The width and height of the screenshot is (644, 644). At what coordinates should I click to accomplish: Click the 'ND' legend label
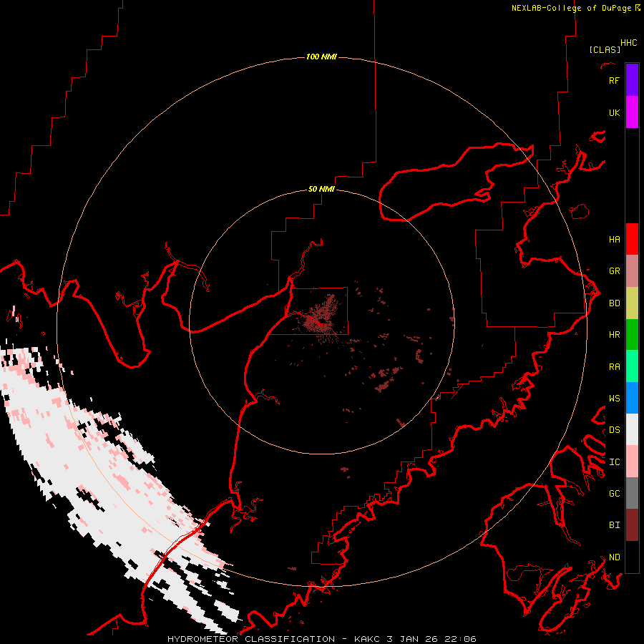click(x=614, y=557)
